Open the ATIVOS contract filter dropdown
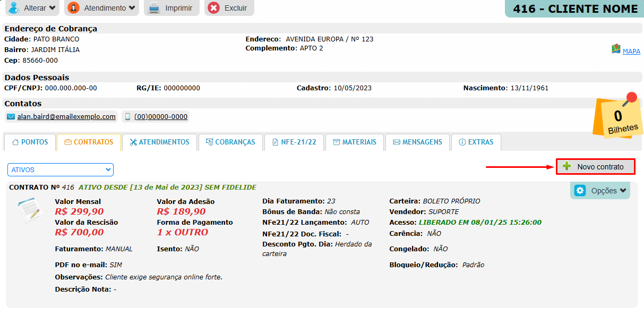 click(61, 170)
